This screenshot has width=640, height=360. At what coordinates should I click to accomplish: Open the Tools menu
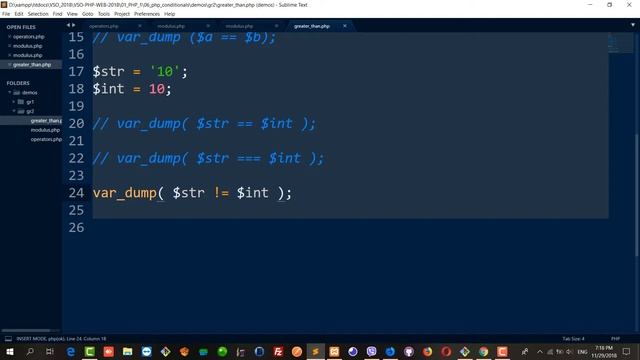104,14
